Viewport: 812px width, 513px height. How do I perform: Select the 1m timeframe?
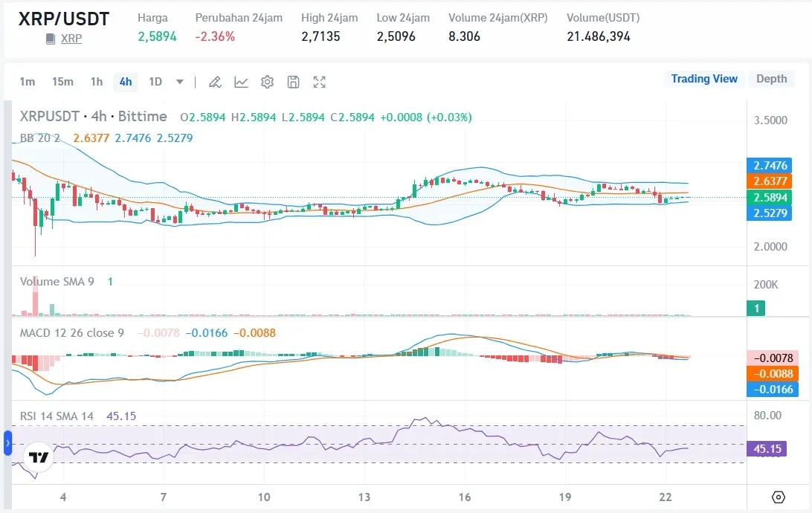coord(28,82)
